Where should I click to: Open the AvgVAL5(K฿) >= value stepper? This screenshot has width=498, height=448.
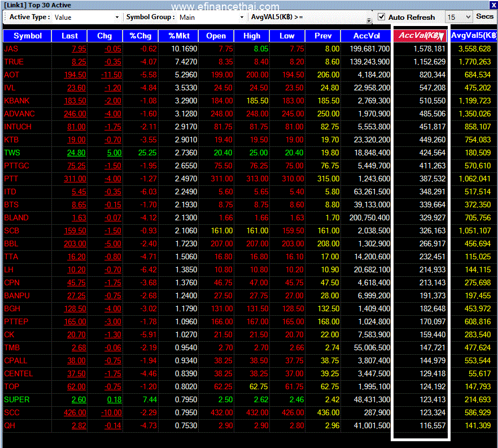369,20
